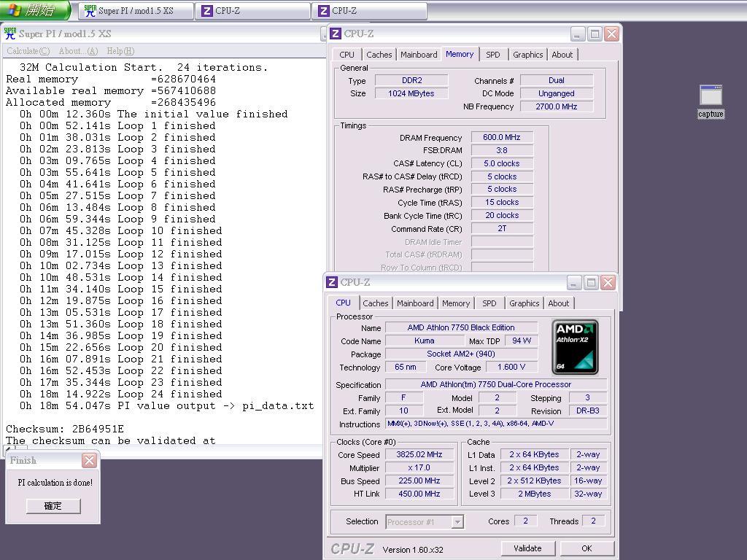Click the Level 3 cache 2 MBytes value
Screen dimensions: 747x560
tap(535, 494)
